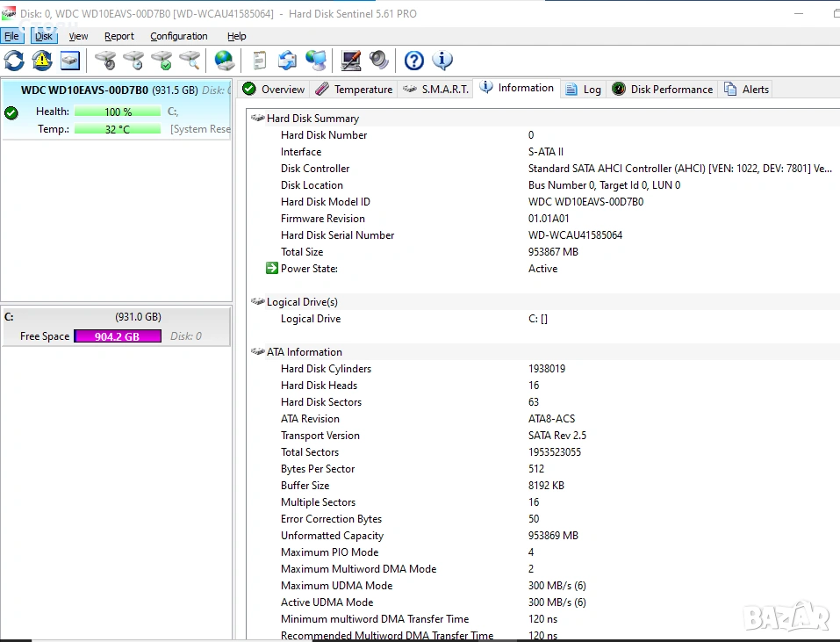Image resolution: width=840 pixels, height=642 pixels.
Task: Click the speaker toolbar icon
Action: tap(379, 61)
